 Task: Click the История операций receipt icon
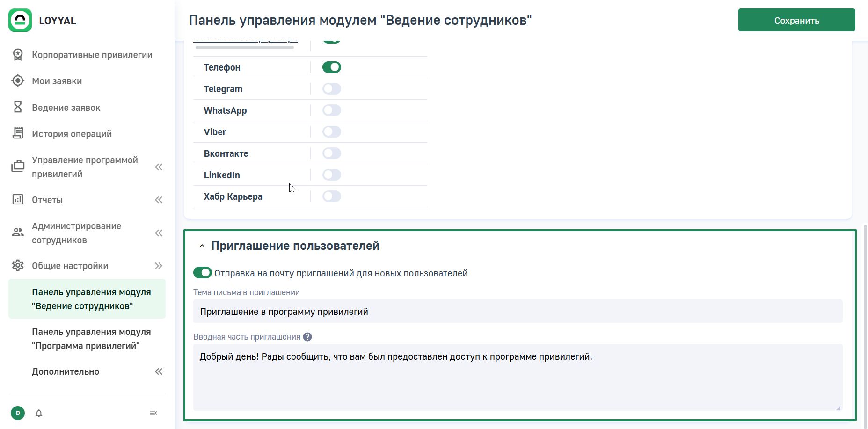tap(18, 134)
